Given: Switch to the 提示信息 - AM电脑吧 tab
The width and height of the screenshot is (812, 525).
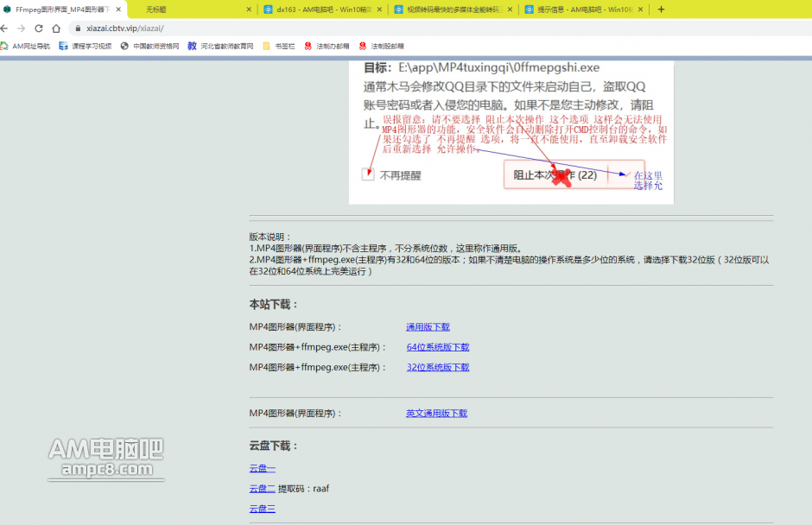Looking at the screenshot, I should pos(584,9).
